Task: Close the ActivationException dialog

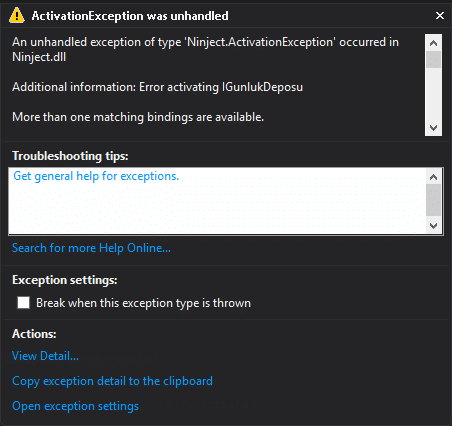Action: tap(440, 15)
